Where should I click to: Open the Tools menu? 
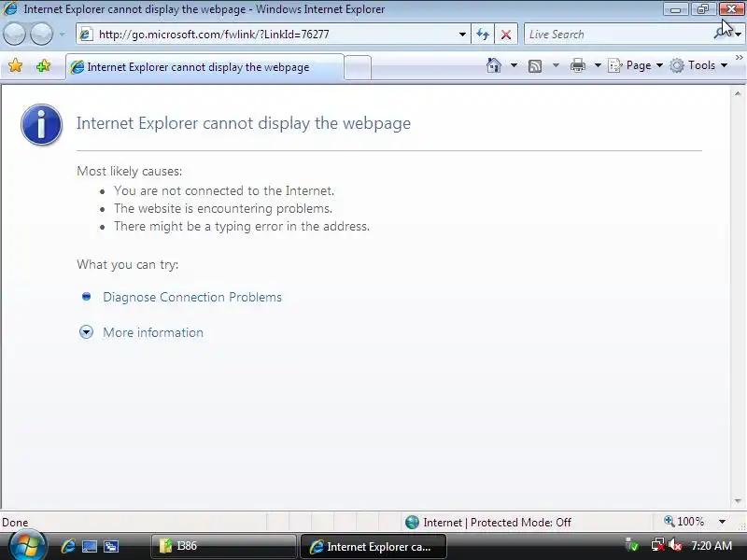pos(698,65)
